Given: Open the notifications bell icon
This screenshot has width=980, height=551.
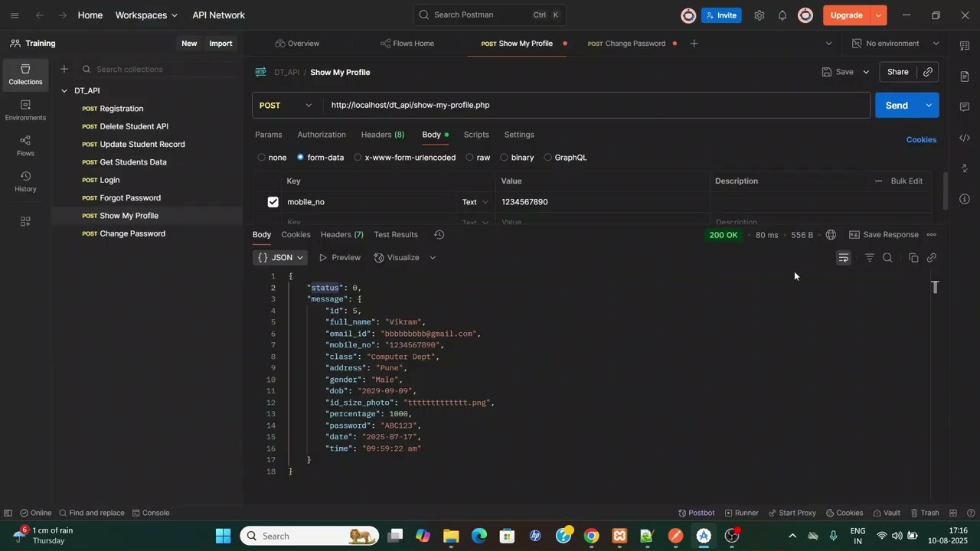Looking at the screenshot, I should (782, 15).
